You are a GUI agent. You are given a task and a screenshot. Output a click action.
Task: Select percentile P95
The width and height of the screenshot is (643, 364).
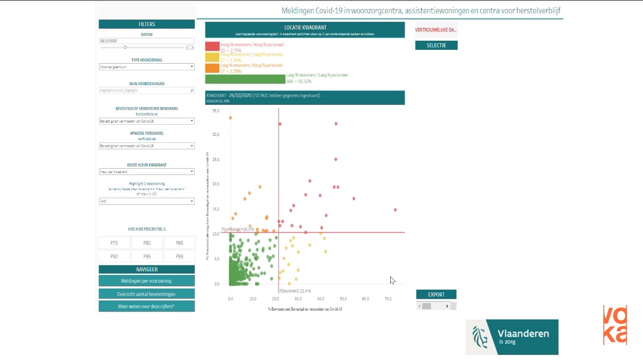(x=147, y=256)
